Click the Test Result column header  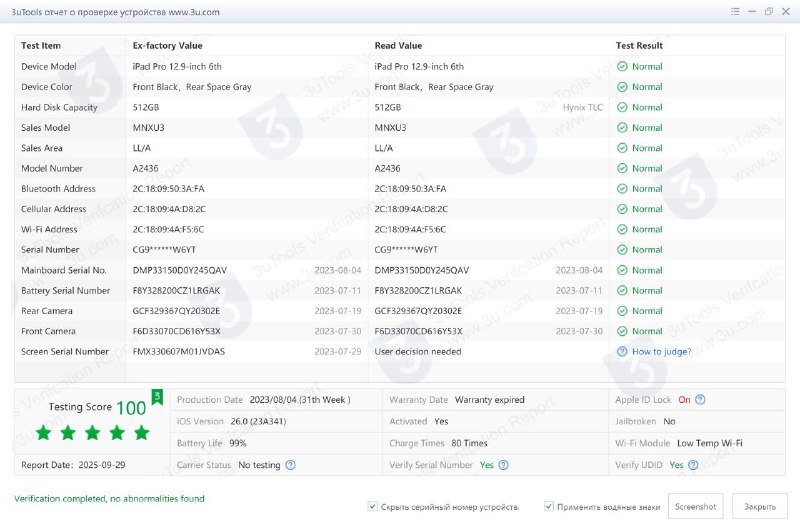tap(639, 46)
